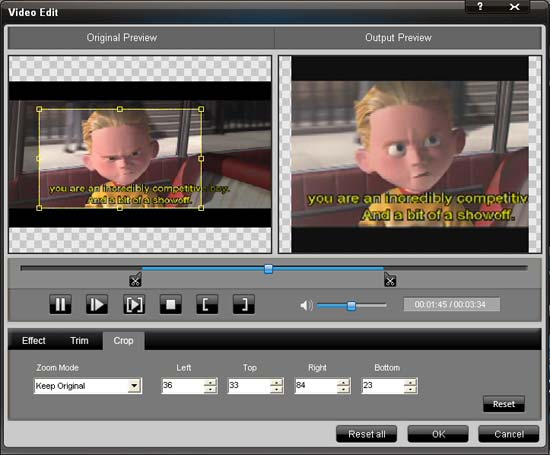Click the bottom-left crop handle

coord(39,208)
